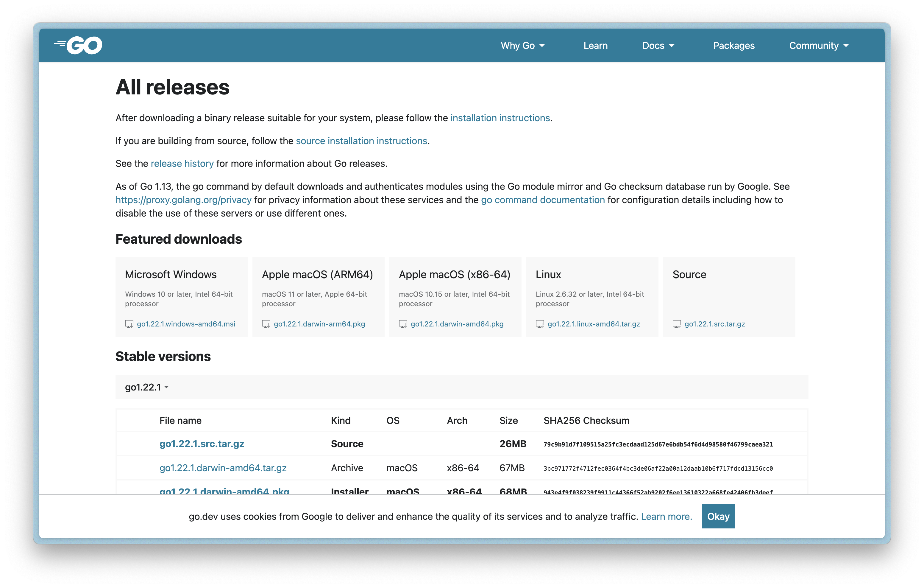924x588 pixels.
Task: Download go1.22.1.windows-amd64.msi featured file
Action: (186, 324)
